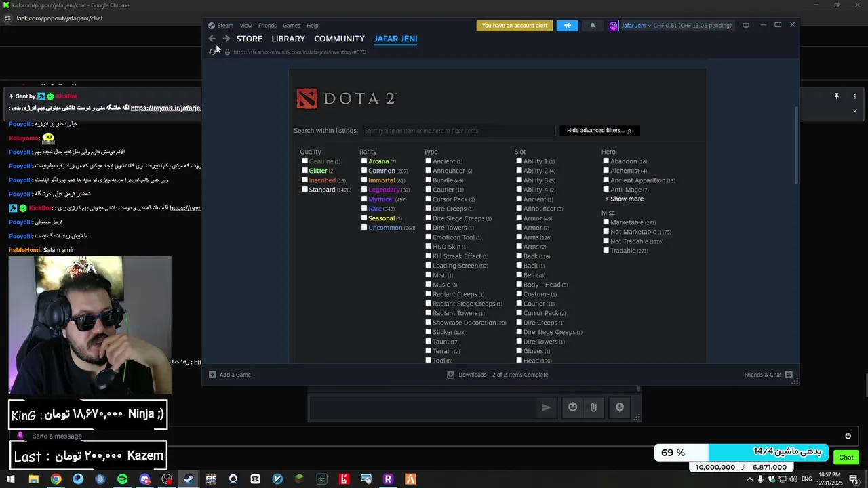Open the reymit.ir link in pinned message
Viewport: 868px width, 488px height.
(166, 108)
